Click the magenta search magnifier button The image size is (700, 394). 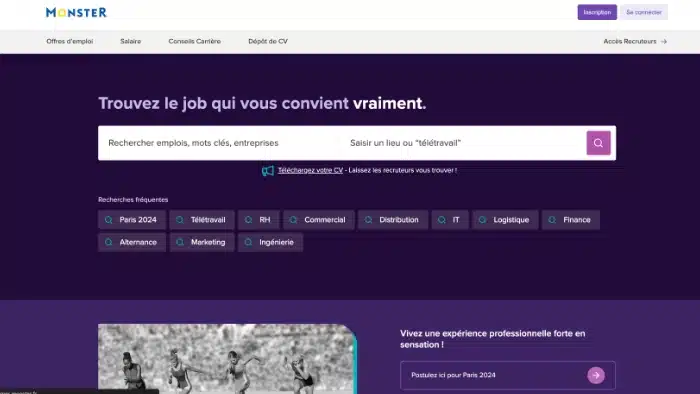coord(598,143)
